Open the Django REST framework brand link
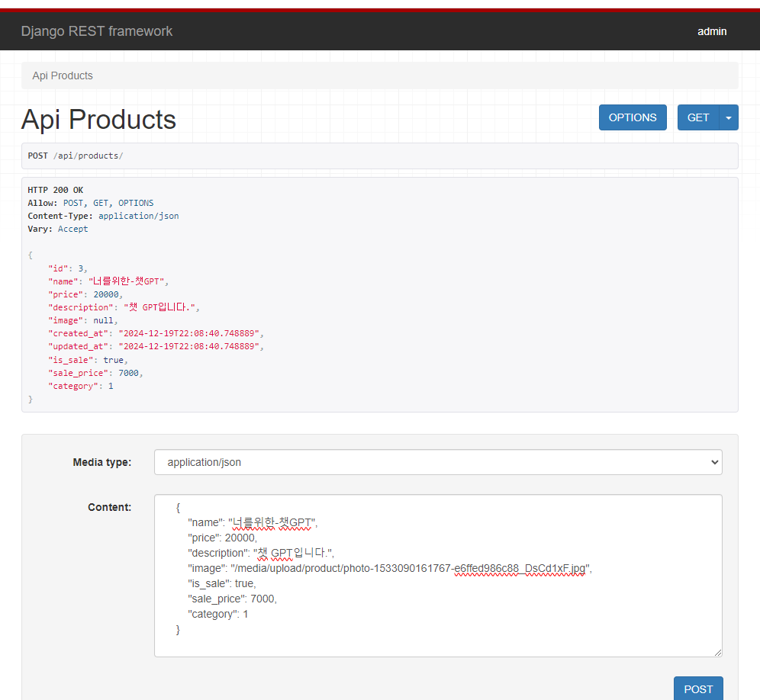 [96, 31]
